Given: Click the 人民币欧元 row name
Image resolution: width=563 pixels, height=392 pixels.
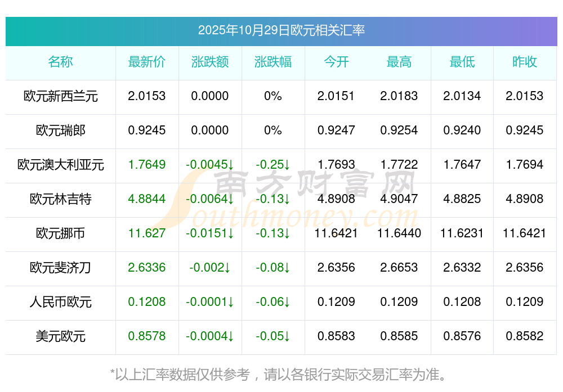Looking at the screenshot, I should [60, 302].
